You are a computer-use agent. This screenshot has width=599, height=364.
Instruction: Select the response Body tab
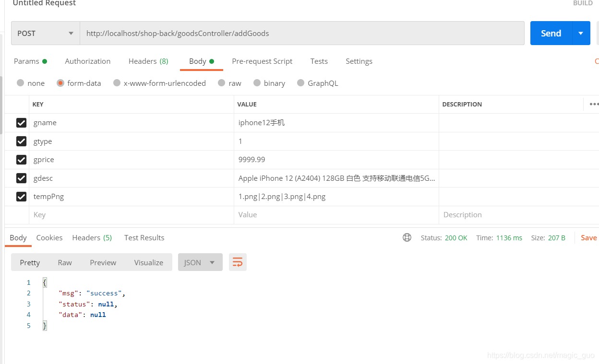(18, 237)
